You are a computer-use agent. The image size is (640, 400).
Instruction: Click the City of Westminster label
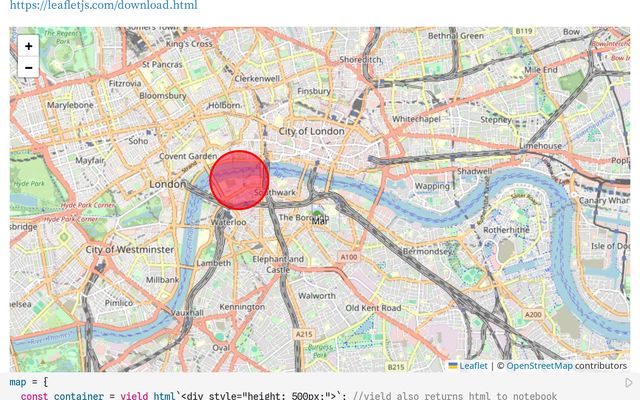(129, 249)
